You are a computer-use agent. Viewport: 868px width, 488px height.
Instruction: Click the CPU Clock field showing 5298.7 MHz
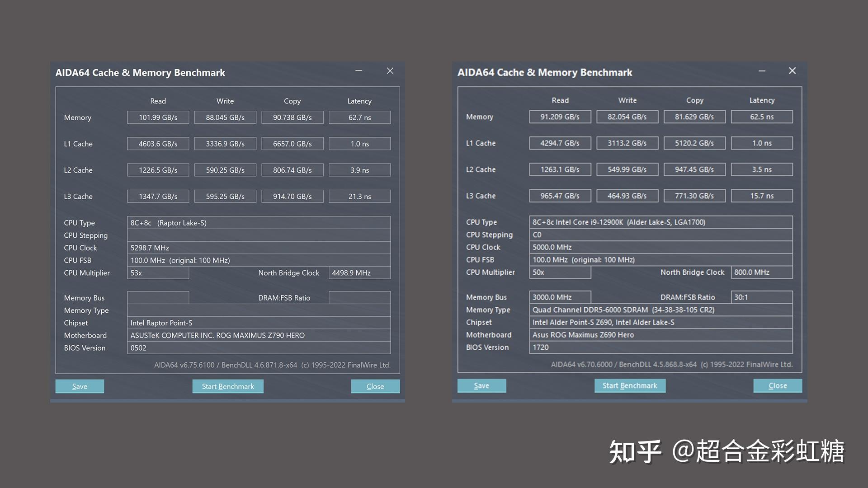(259, 248)
